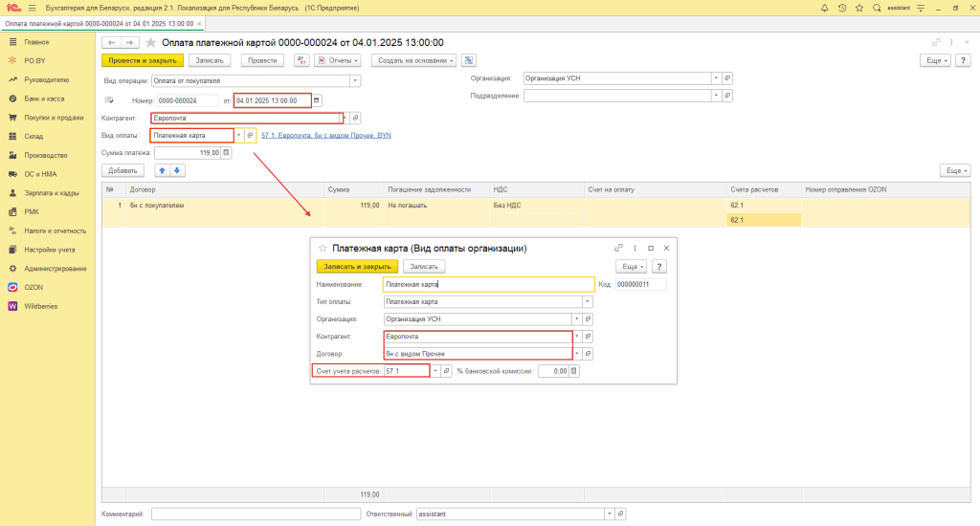Get link to the payment document
Screen dimensions: 980x526
pos(936,42)
